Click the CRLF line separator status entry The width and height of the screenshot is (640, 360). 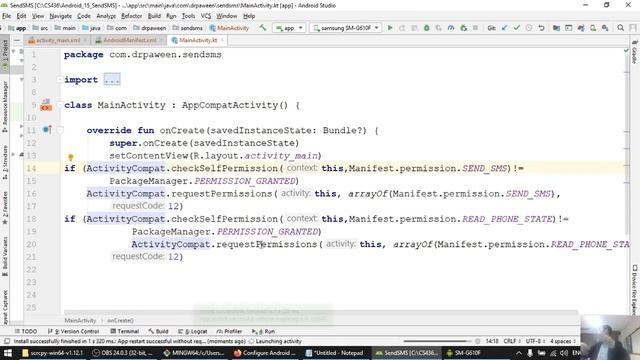coord(512,341)
